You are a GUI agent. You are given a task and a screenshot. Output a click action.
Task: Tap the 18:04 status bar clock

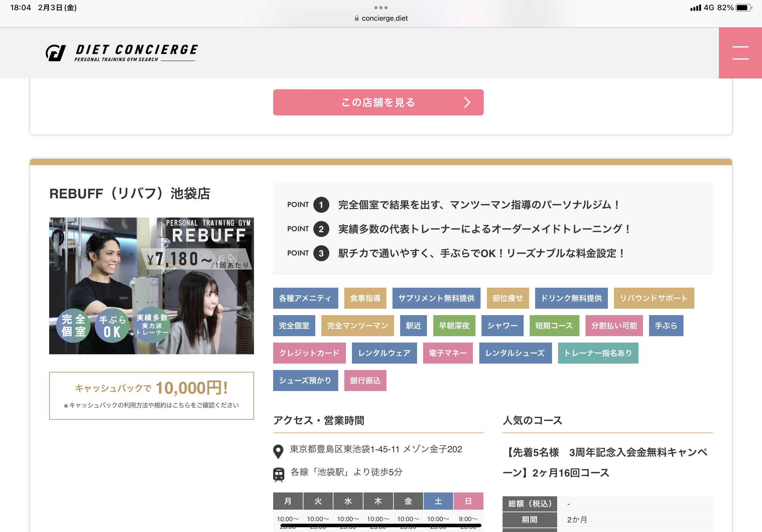[x=20, y=8]
